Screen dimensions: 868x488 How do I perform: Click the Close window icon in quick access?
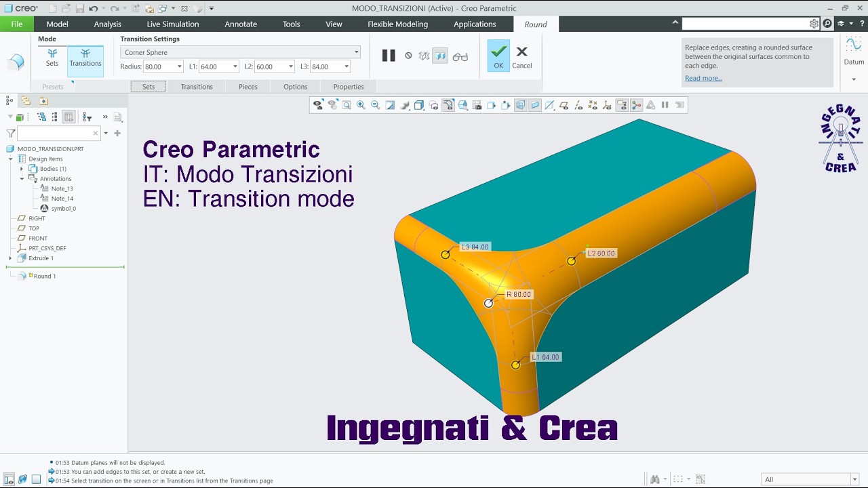(x=184, y=8)
